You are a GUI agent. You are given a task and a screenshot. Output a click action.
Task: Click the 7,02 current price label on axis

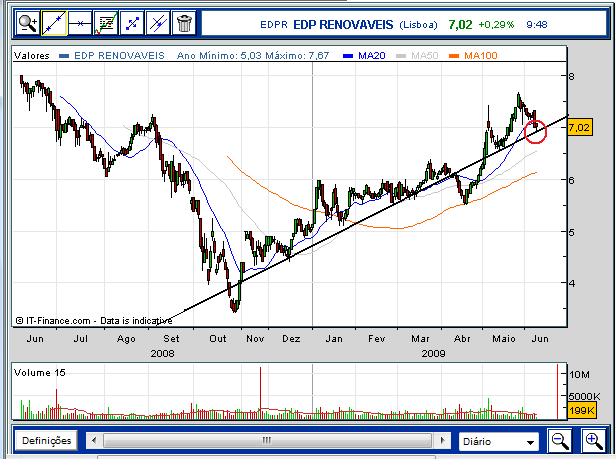coord(579,127)
